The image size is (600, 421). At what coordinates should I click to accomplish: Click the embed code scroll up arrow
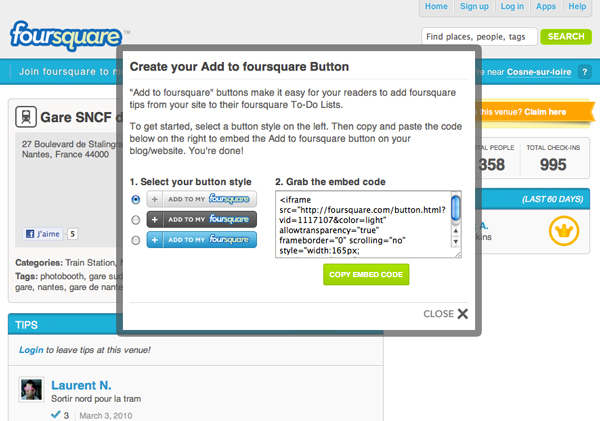click(x=455, y=231)
